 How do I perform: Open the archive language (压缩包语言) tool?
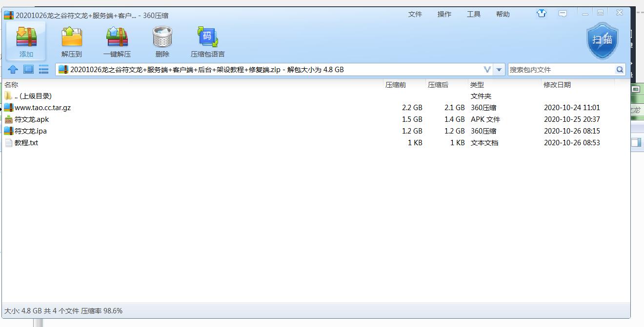pos(207,37)
